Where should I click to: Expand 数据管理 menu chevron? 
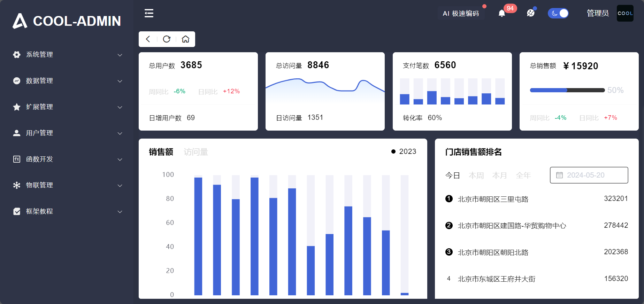point(120,81)
